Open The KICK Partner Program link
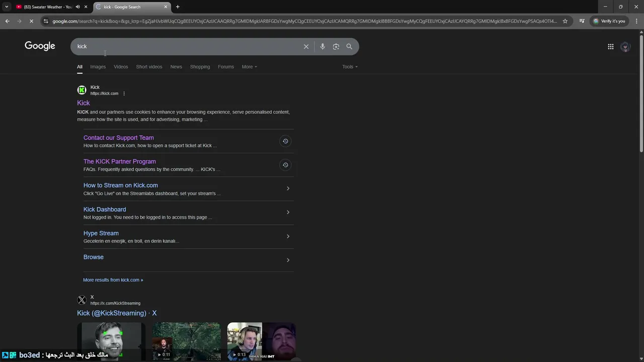Image resolution: width=644 pixels, height=362 pixels. point(120,161)
